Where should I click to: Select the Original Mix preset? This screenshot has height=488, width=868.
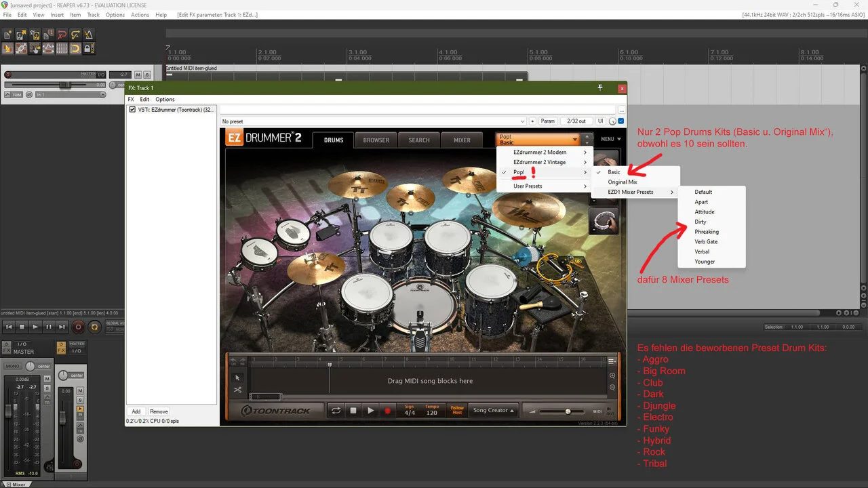[622, 182]
